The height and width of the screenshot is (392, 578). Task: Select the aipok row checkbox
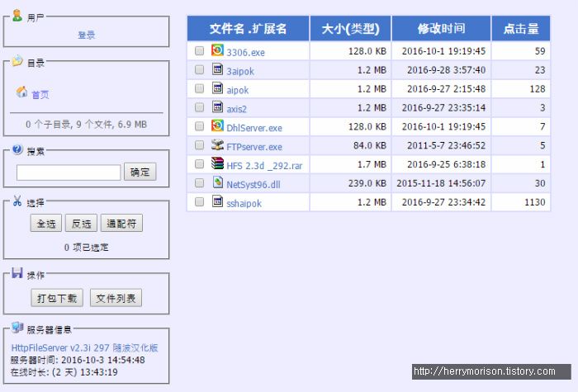tap(200, 88)
